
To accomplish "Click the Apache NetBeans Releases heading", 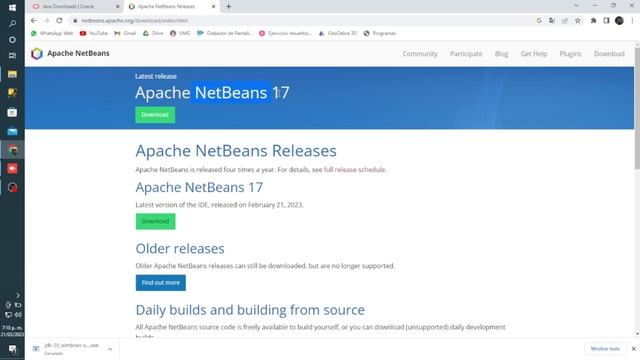I will pyautogui.click(x=236, y=151).
